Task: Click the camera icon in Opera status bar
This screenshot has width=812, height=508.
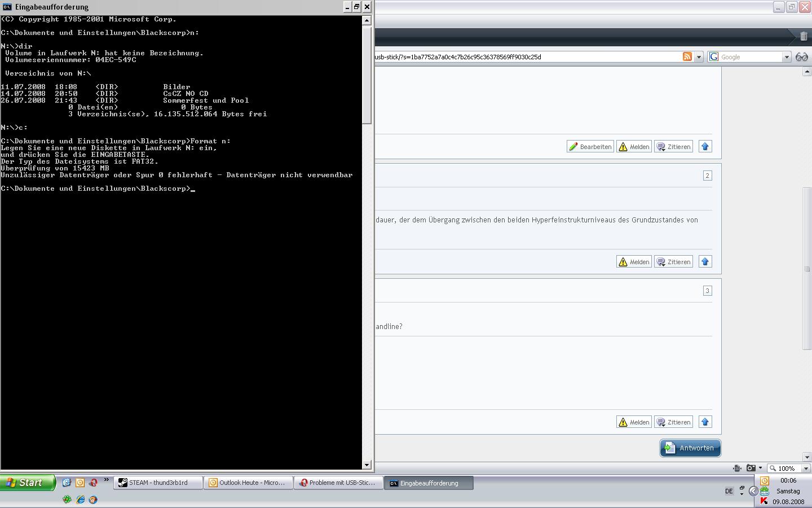Action: 751,468
